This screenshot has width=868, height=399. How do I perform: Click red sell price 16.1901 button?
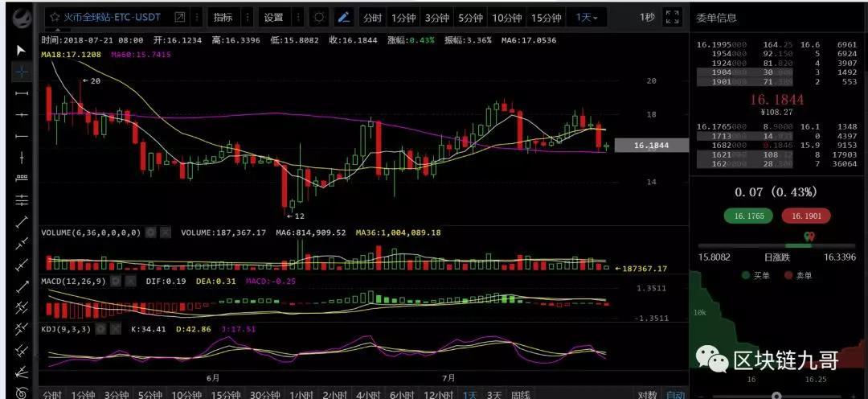[x=807, y=216]
